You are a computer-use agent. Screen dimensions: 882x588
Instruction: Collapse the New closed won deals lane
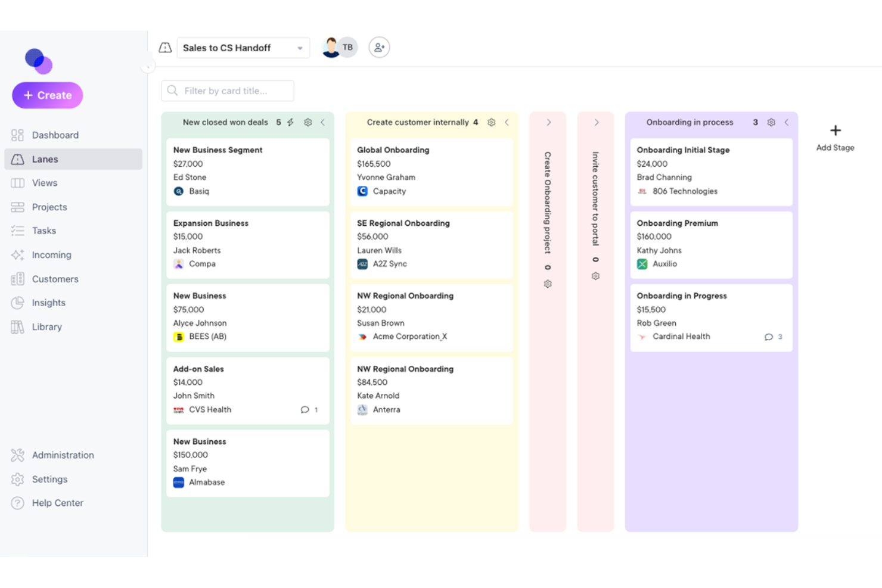322,122
